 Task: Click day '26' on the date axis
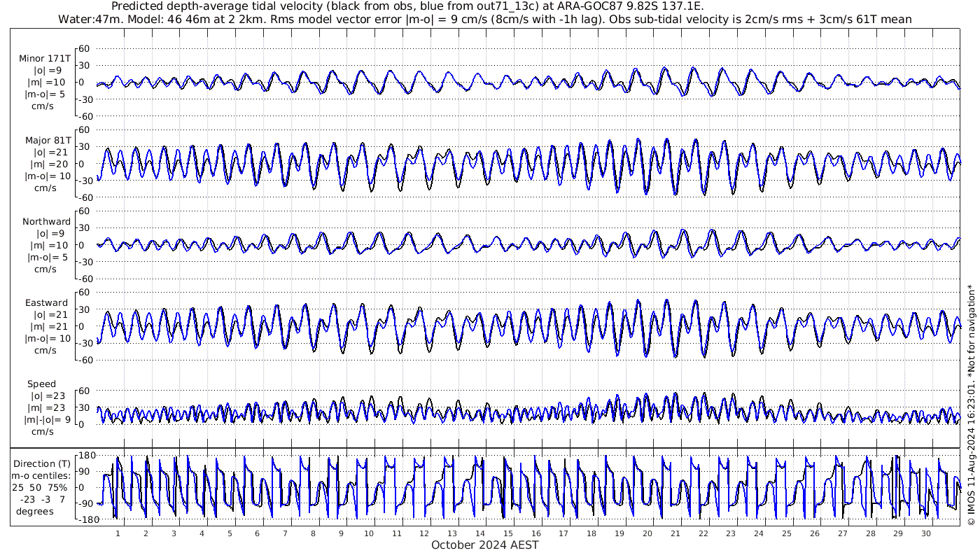(x=814, y=533)
